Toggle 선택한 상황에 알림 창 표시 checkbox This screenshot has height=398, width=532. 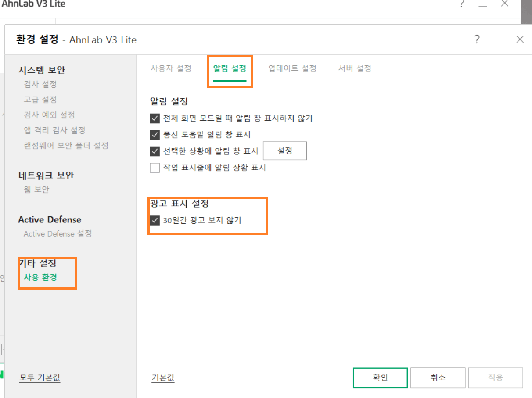pos(155,151)
